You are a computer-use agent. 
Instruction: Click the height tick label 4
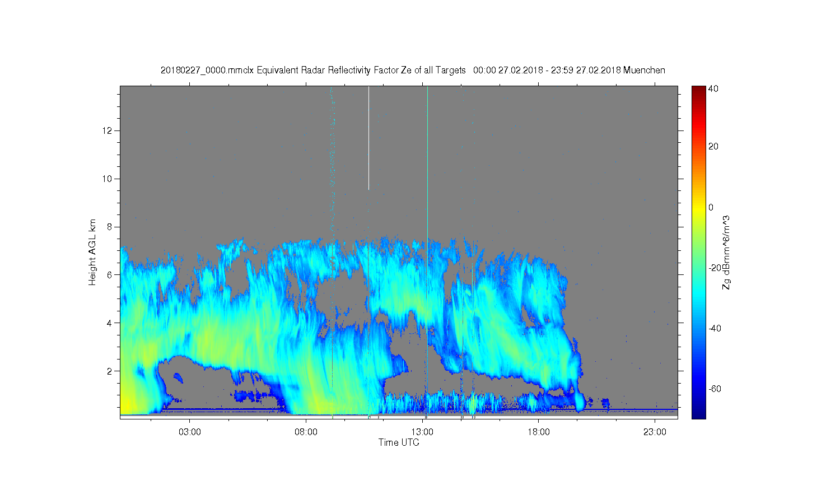[110, 323]
